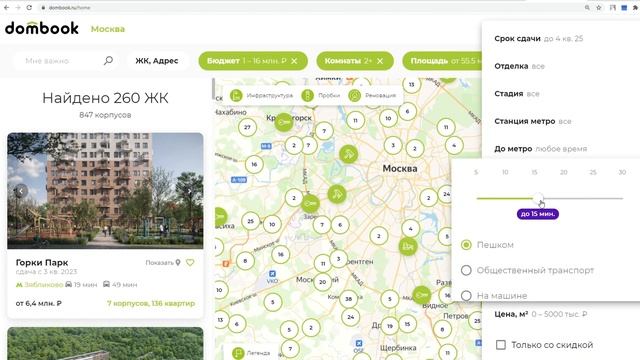Click the map cluster marker 27
640x360 pixels.
click(247, 127)
